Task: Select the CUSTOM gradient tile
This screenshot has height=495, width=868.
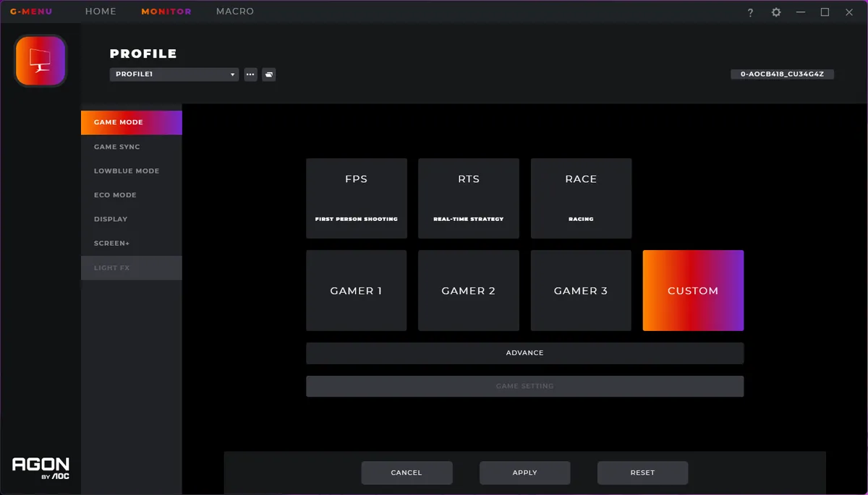Action: click(693, 290)
